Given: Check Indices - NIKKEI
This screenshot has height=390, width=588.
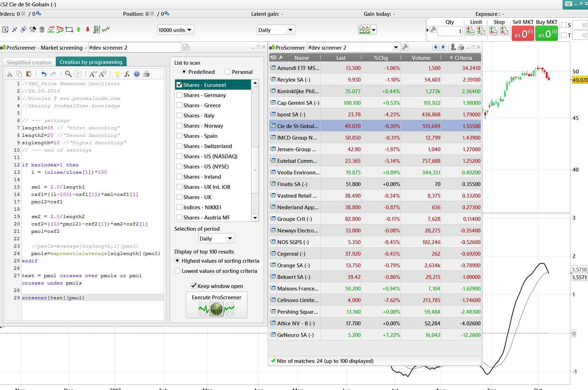Looking at the screenshot, I should click(x=179, y=207).
